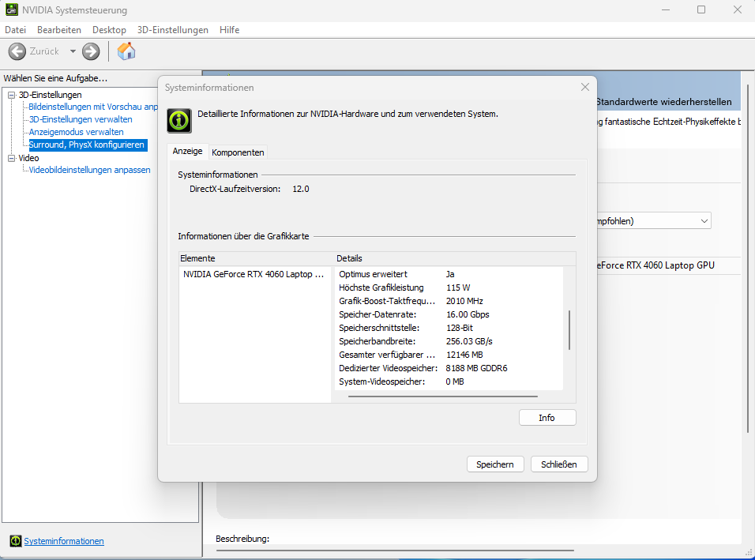Click the 8188 MB GDDR6 value
Image resolution: width=755 pixels, height=560 pixels.
point(477,368)
